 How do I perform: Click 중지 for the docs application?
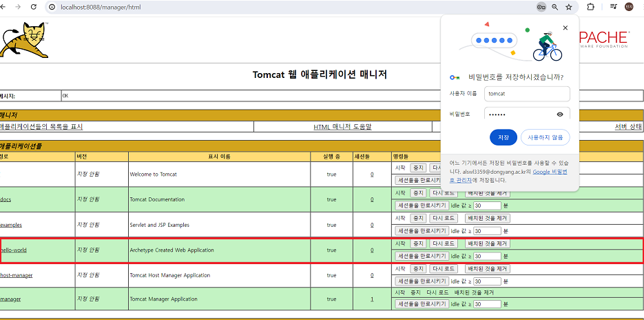418,193
